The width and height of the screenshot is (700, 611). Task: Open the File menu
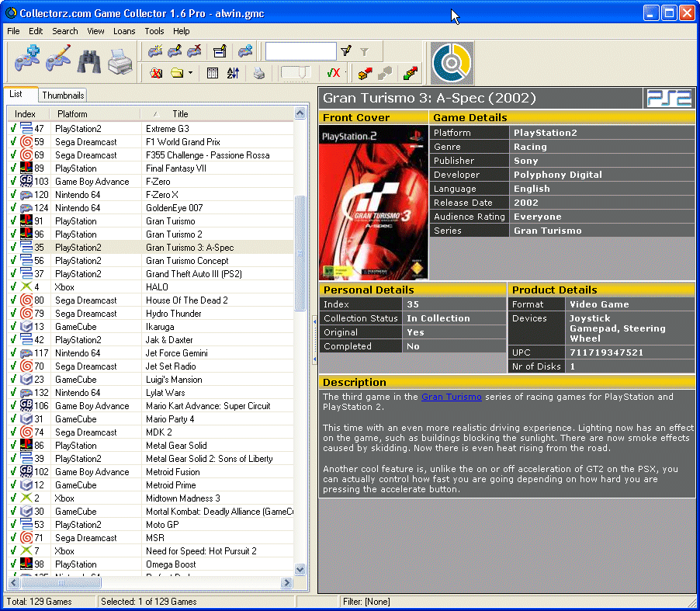click(13, 31)
